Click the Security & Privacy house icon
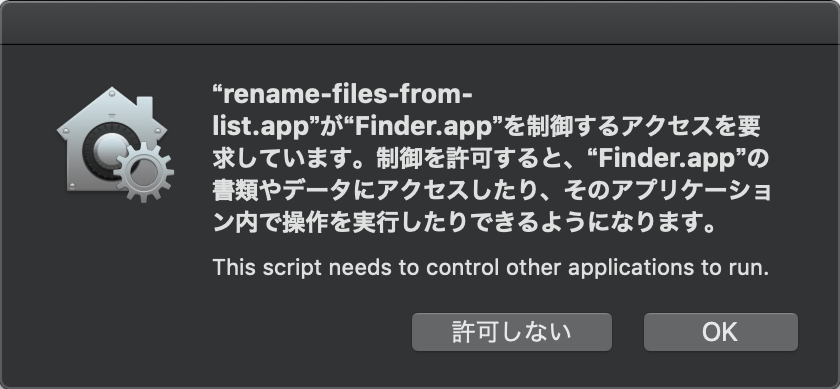This screenshot has width=840, height=389. pos(114,144)
